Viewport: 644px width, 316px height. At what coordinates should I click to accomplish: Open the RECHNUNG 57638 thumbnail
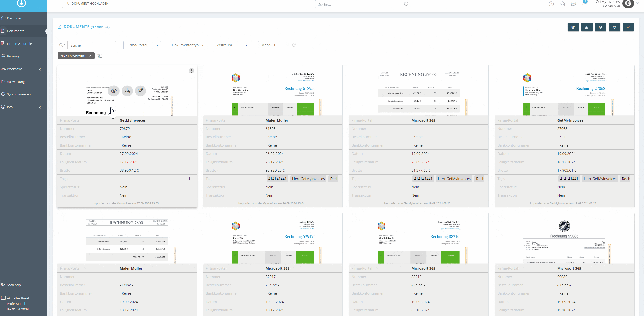(418, 91)
